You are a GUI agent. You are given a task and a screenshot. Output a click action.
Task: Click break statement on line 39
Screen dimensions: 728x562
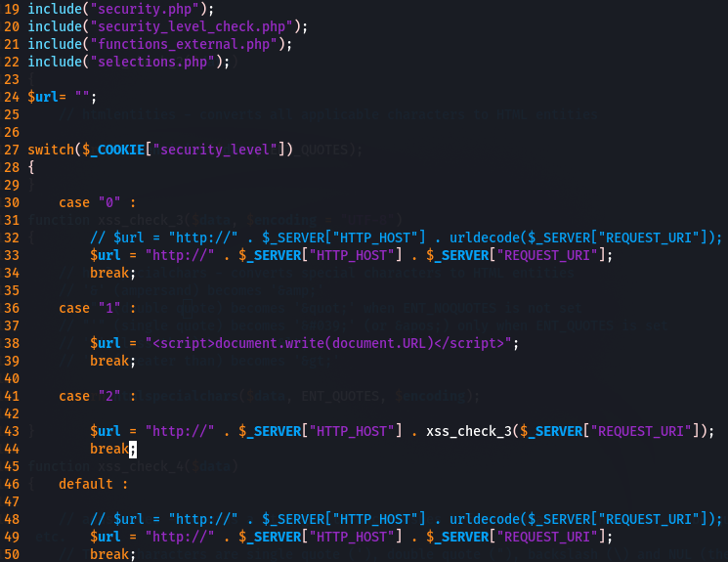click(112, 361)
